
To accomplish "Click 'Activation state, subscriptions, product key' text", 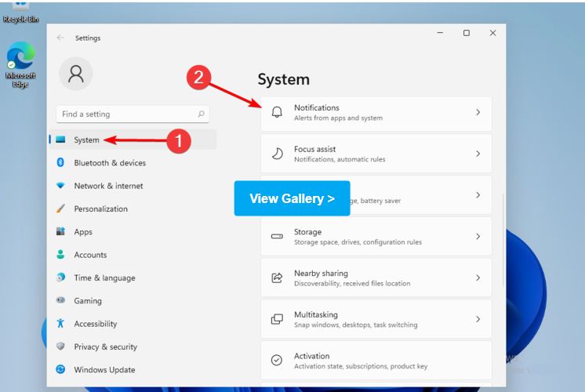I will click(361, 366).
